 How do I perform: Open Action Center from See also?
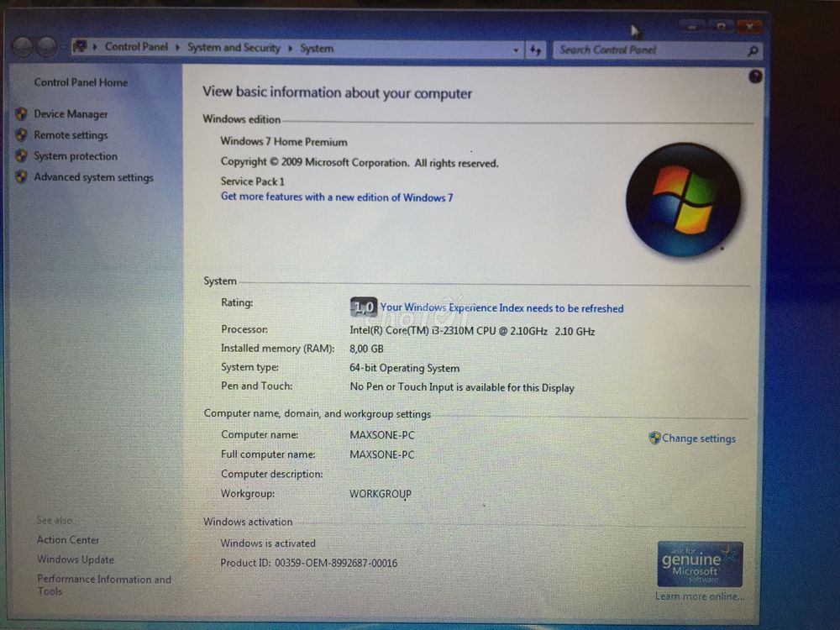coord(68,540)
